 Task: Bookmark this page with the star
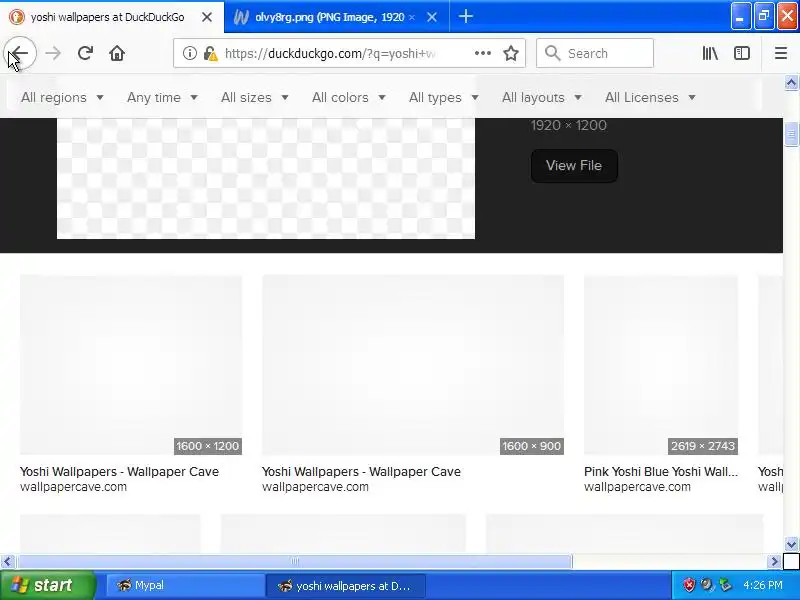coord(511,53)
